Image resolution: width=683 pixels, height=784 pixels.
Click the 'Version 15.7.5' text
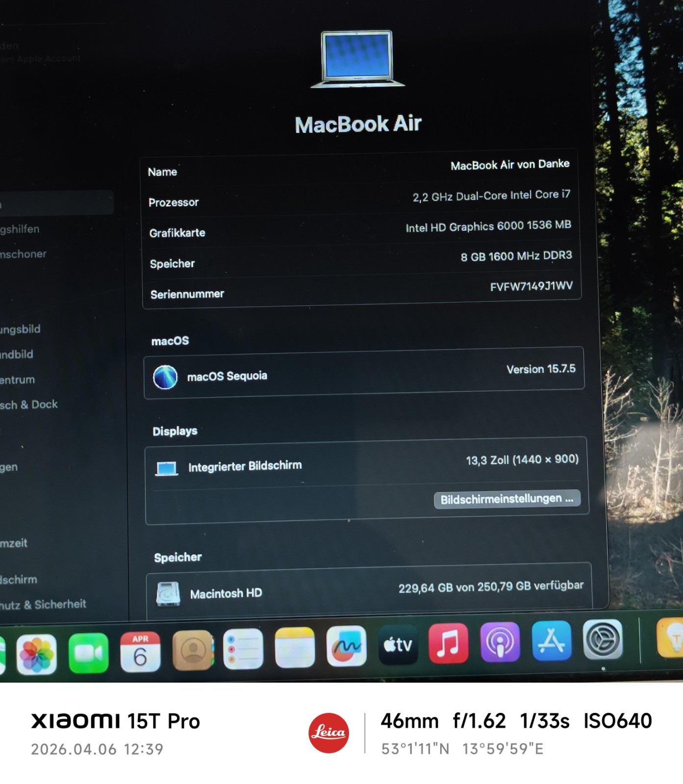tap(541, 369)
